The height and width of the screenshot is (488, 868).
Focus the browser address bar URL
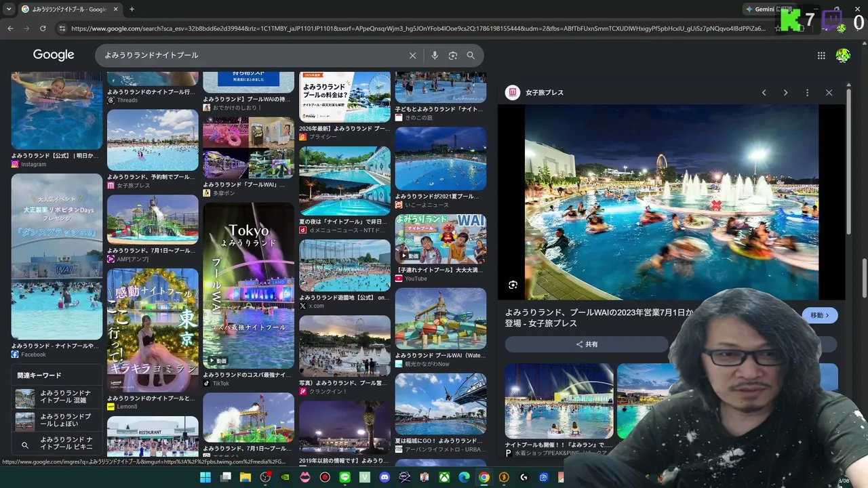[418, 28]
